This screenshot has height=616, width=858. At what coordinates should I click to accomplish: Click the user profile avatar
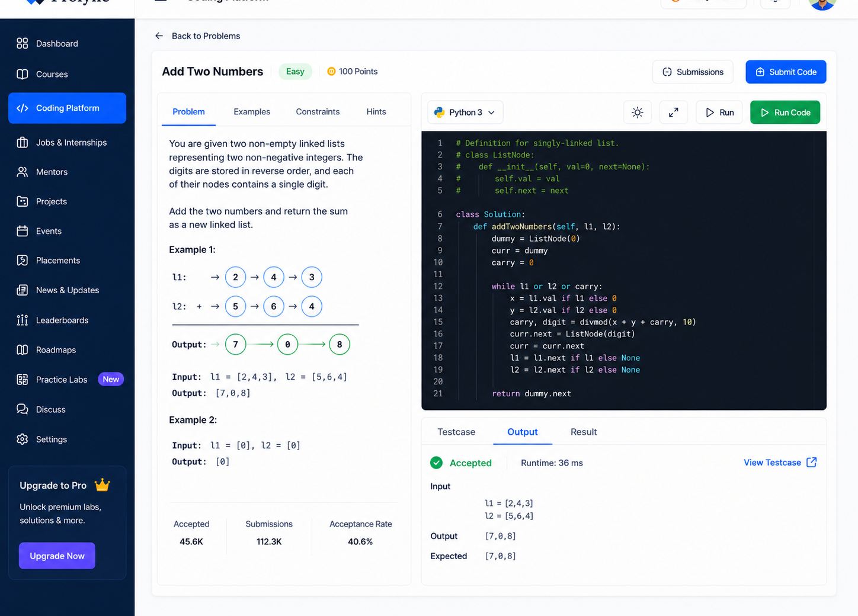coord(822,4)
